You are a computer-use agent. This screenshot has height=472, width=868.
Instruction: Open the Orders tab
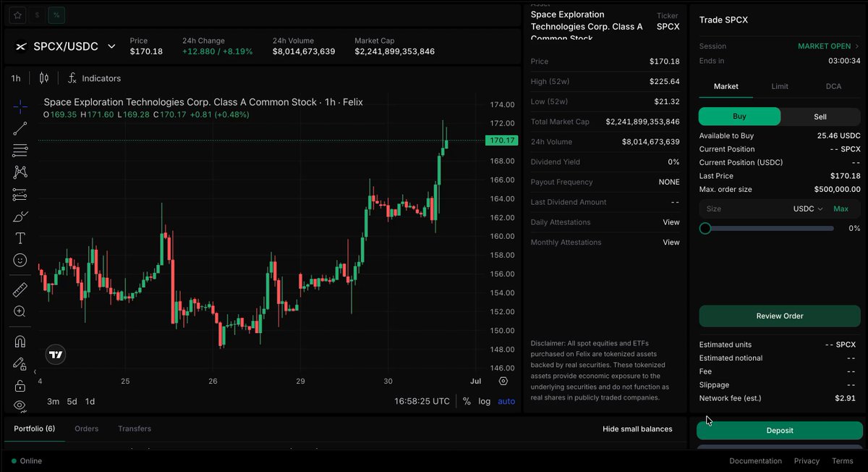pos(86,429)
